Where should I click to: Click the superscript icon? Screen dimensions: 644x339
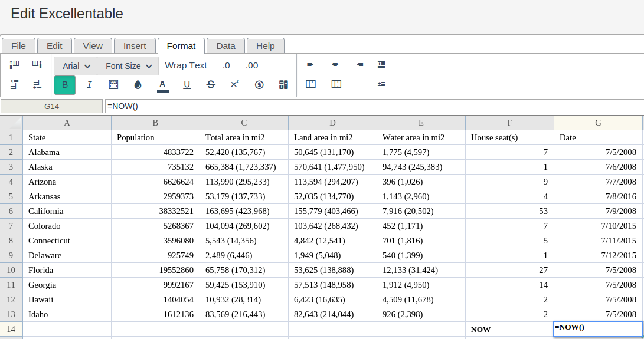(234, 85)
